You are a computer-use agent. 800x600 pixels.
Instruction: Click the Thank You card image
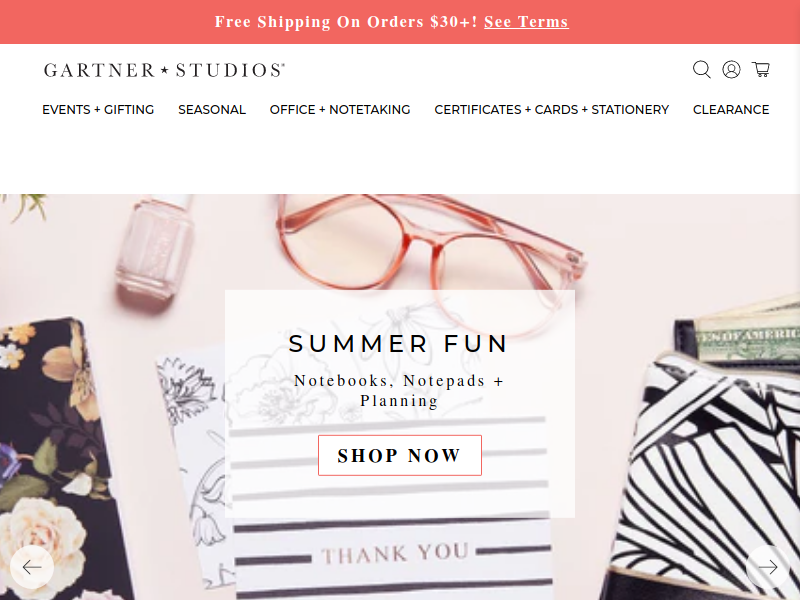[x=393, y=554]
